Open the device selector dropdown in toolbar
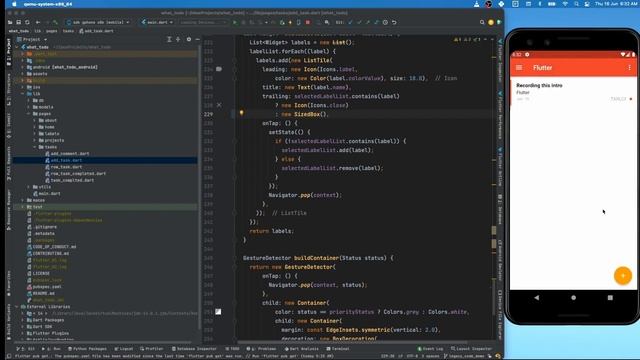The image size is (640, 360). 98,22
